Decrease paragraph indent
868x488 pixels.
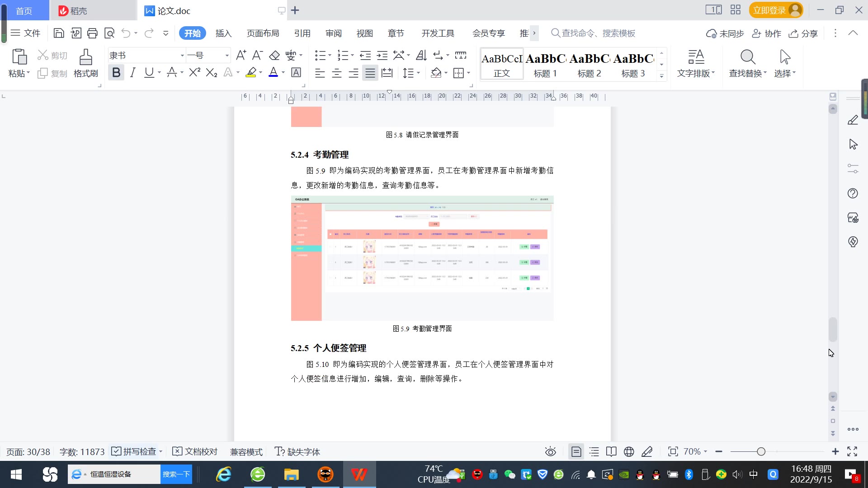365,55
